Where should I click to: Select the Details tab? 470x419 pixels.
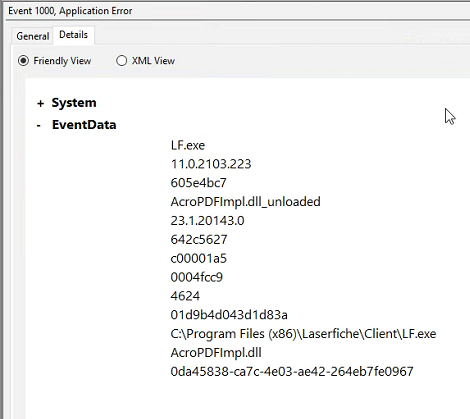[73, 35]
